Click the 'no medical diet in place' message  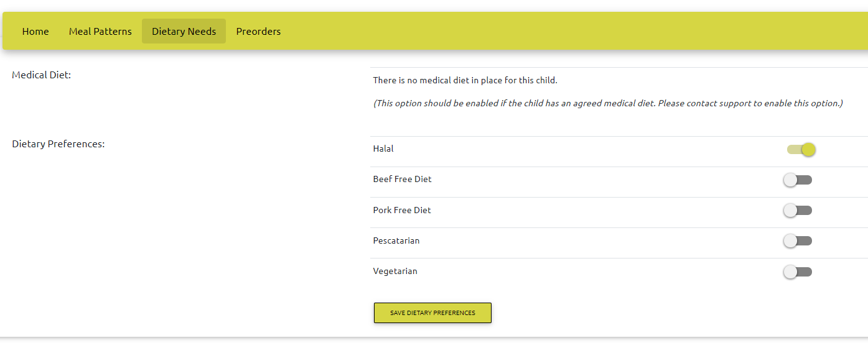[465, 81]
